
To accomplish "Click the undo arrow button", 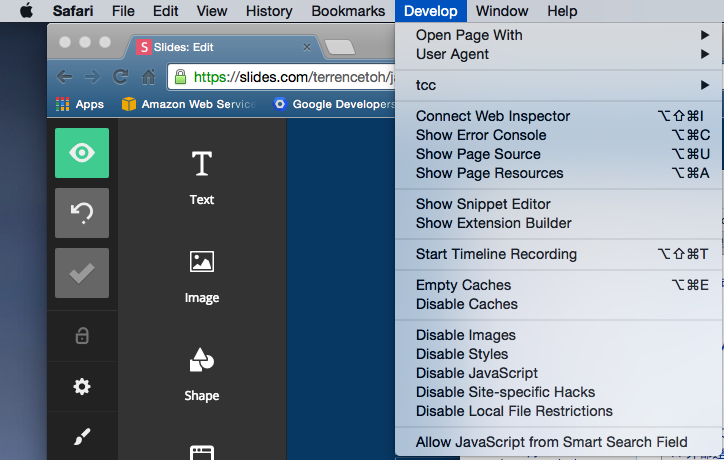I will pyautogui.click(x=82, y=213).
